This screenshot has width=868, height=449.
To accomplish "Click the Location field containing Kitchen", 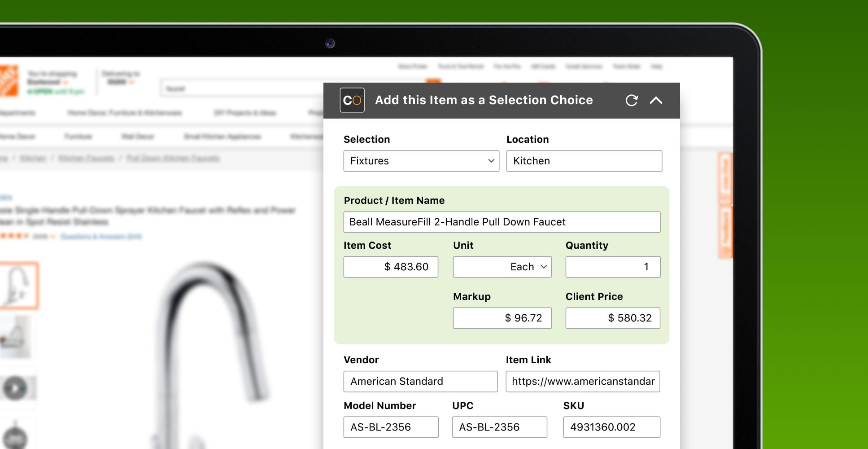I will click(x=584, y=161).
